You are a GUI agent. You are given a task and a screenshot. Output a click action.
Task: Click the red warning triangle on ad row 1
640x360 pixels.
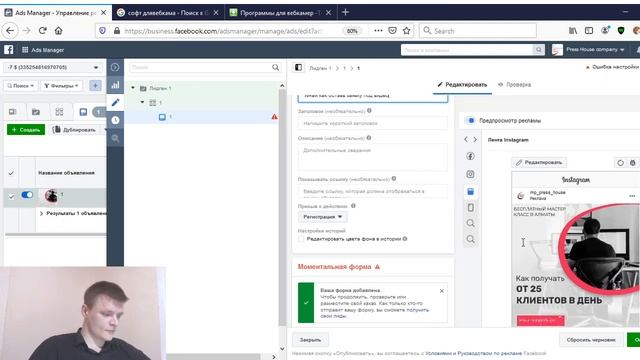[x=274, y=117]
